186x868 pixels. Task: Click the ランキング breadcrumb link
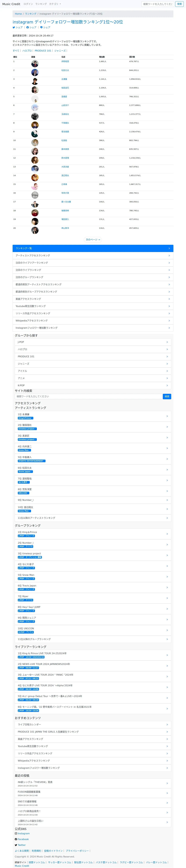click(30, 14)
